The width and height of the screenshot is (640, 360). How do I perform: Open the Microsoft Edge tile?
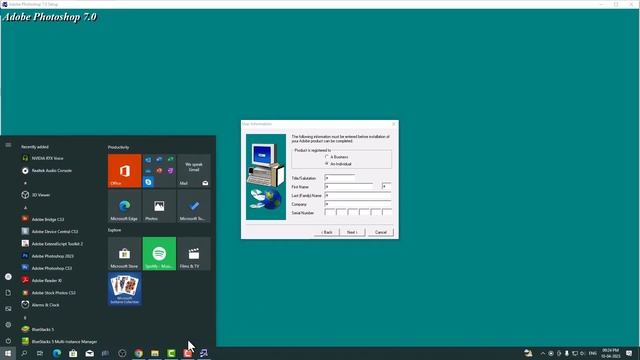pos(124,206)
